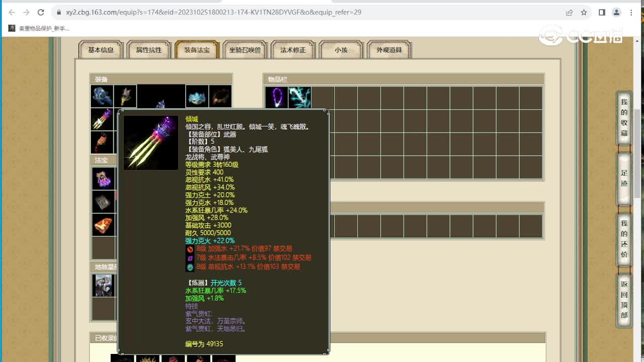Click the teal gem icon beside 8级 忽视抗水
Viewport: 644px width, 362px height.
[190, 267]
